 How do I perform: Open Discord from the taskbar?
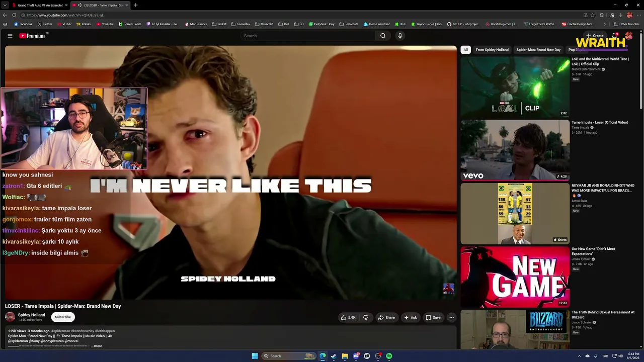(x=356, y=356)
